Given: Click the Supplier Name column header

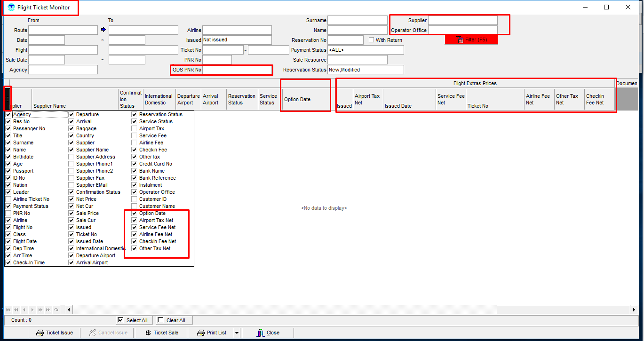Looking at the screenshot, I should [74, 106].
